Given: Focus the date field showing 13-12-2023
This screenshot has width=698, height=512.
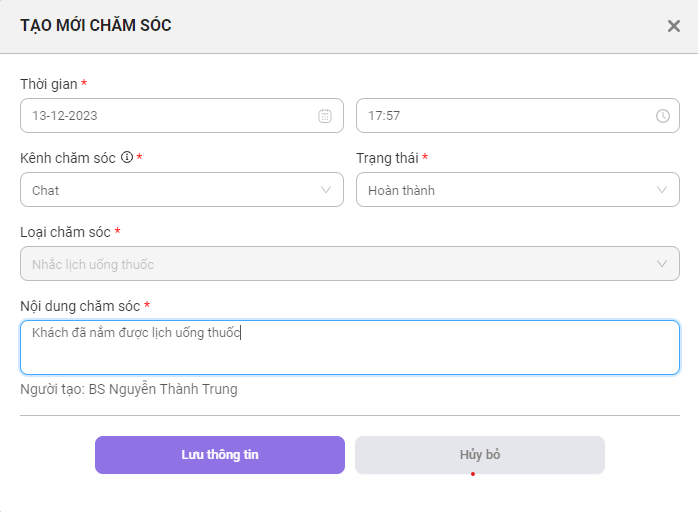Looking at the screenshot, I should pos(182,116).
